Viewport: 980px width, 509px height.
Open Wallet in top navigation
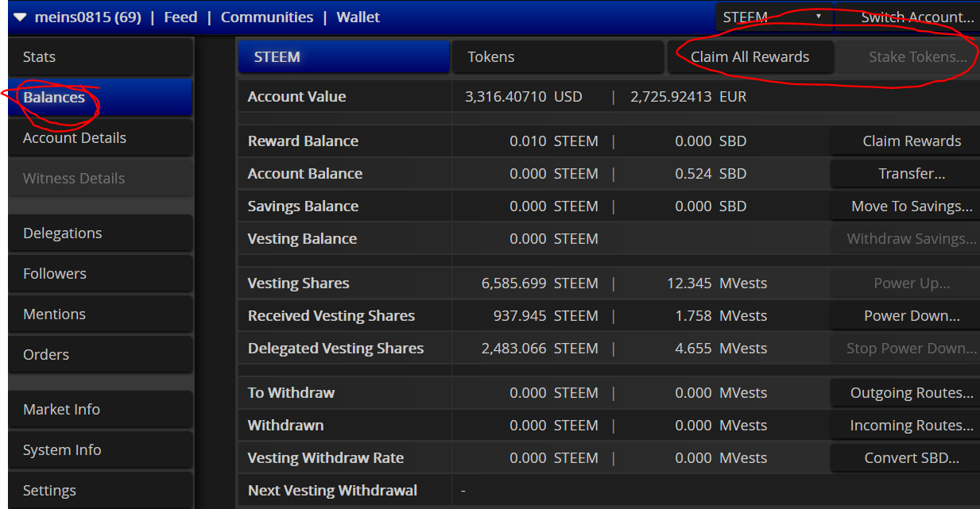[358, 17]
